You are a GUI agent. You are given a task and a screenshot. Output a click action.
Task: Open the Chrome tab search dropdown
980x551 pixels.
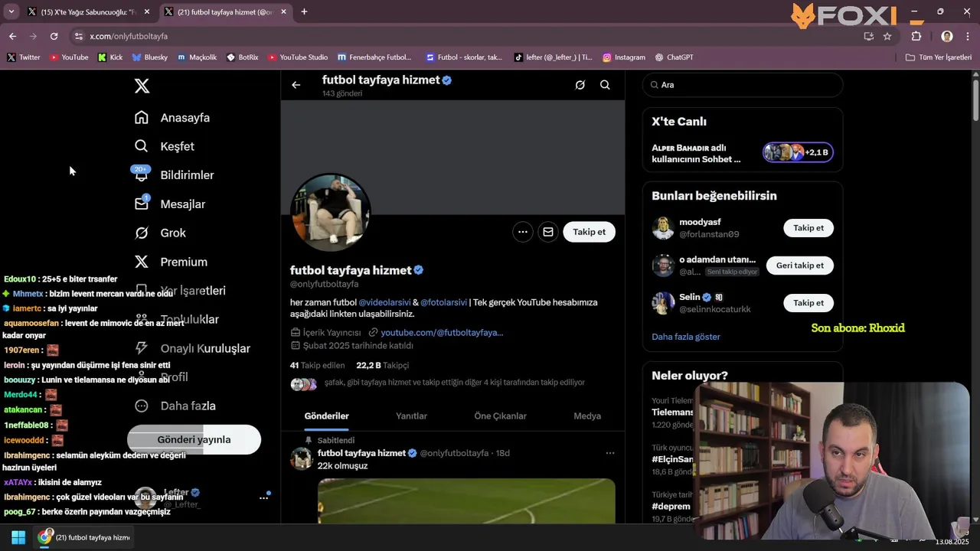click(x=11, y=12)
